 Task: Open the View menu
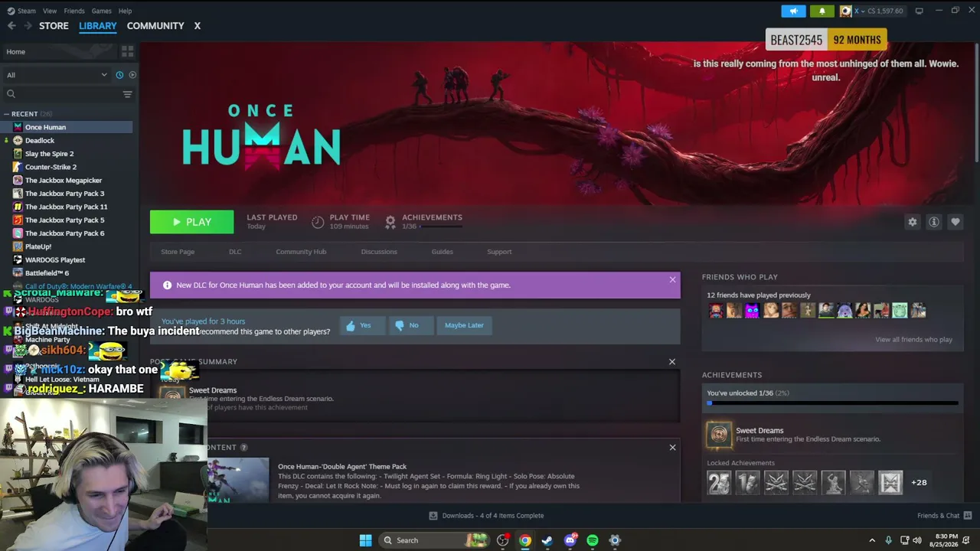[x=50, y=11]
